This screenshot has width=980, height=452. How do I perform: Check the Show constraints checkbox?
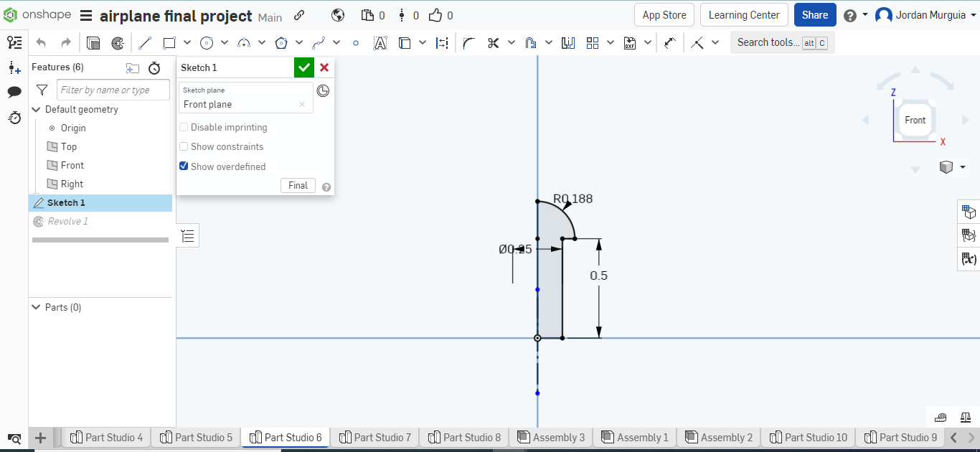pos(184,146)
